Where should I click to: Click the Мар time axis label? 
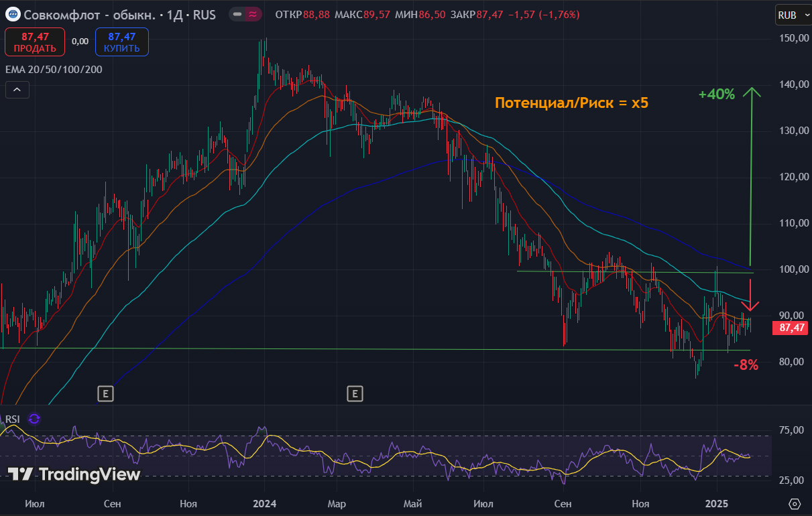click(x=336, y=504)
